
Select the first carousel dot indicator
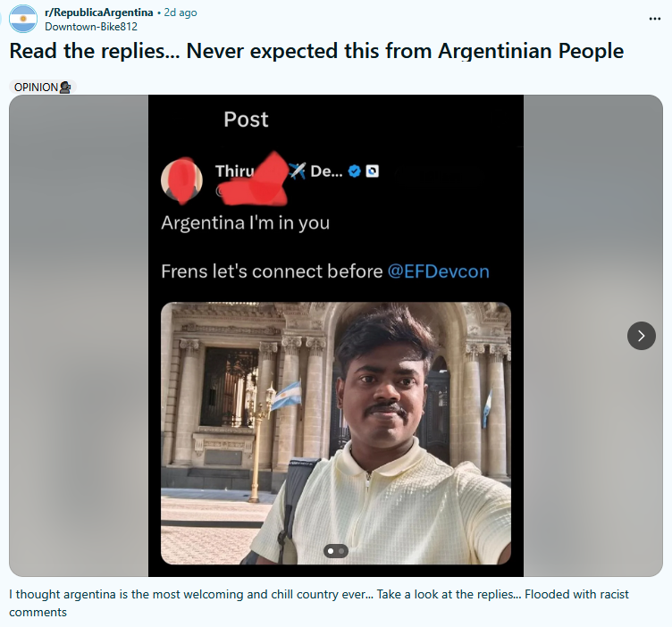coord(331,551)
